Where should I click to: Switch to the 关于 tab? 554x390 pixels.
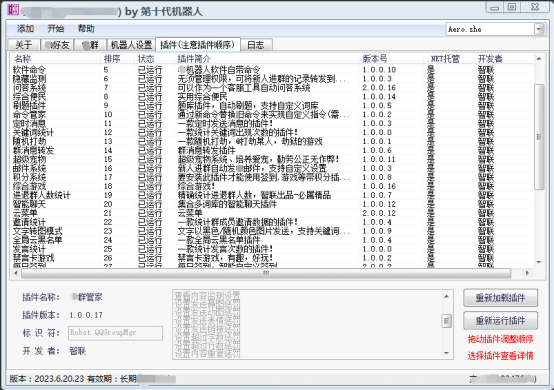[23, 45]
